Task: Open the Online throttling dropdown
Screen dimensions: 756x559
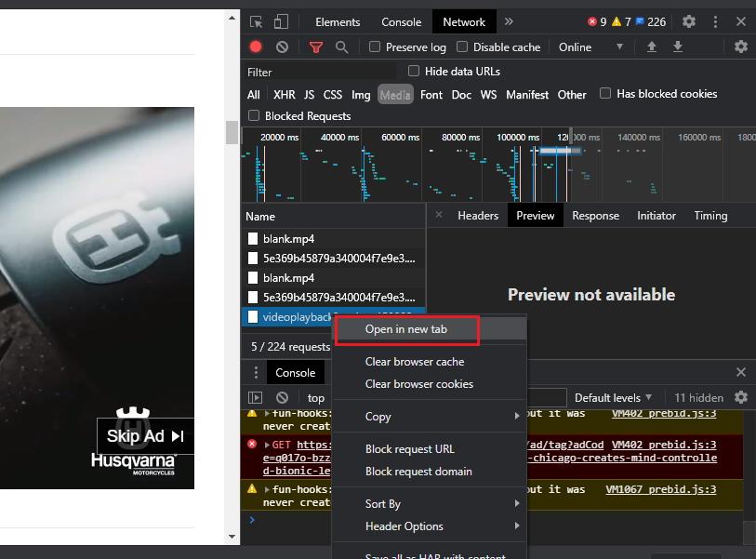Action: click(590, 47)
